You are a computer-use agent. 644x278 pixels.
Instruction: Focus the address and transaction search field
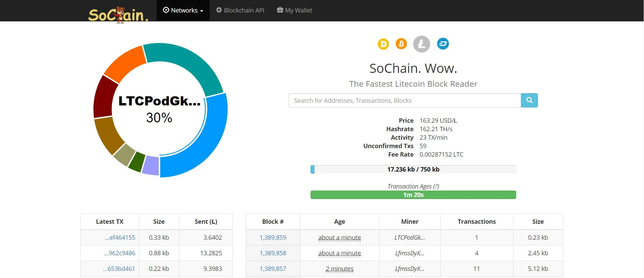(405, 100)
